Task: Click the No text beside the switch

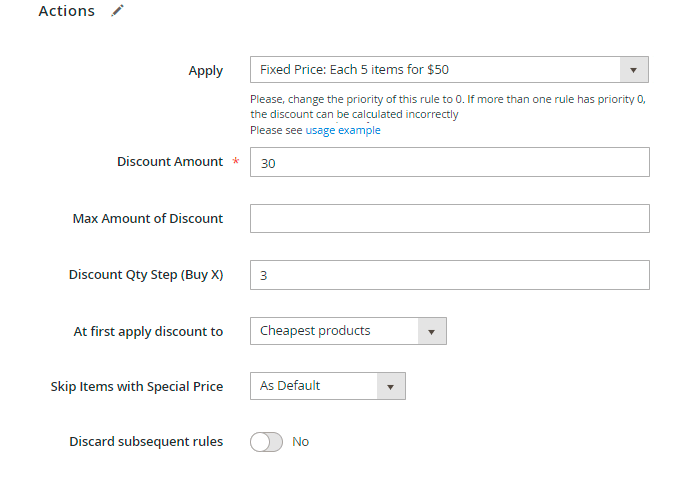Action: (x=301, y=442)
